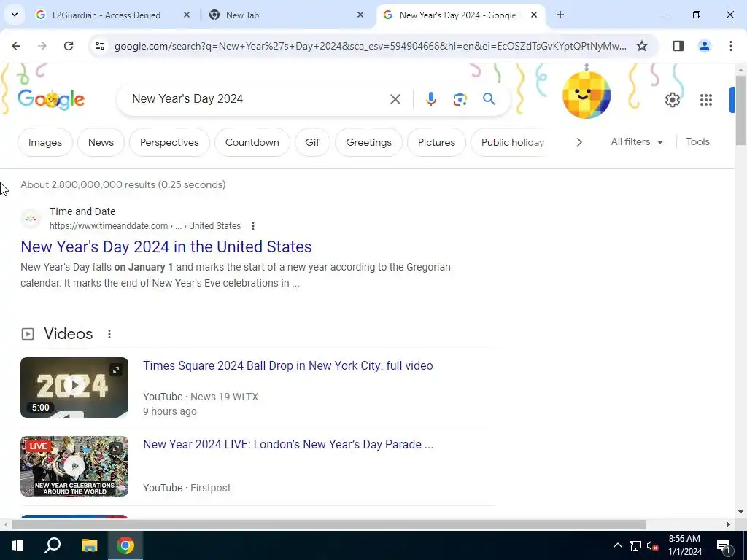Click the https://www.timeanddate.com URL text
The height and width of the screenshot is (560, 747).
[109, 226]
